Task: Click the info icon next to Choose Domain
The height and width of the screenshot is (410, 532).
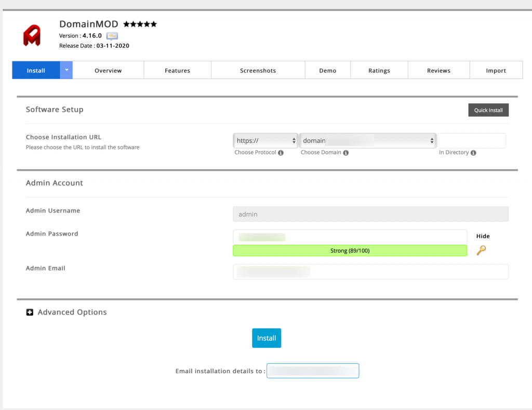Action: pyautogui.click(x=345, y=153)
